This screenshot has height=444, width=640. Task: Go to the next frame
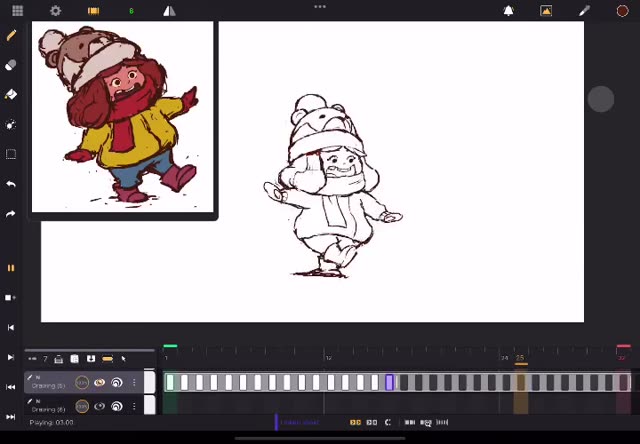click(11, 357)
